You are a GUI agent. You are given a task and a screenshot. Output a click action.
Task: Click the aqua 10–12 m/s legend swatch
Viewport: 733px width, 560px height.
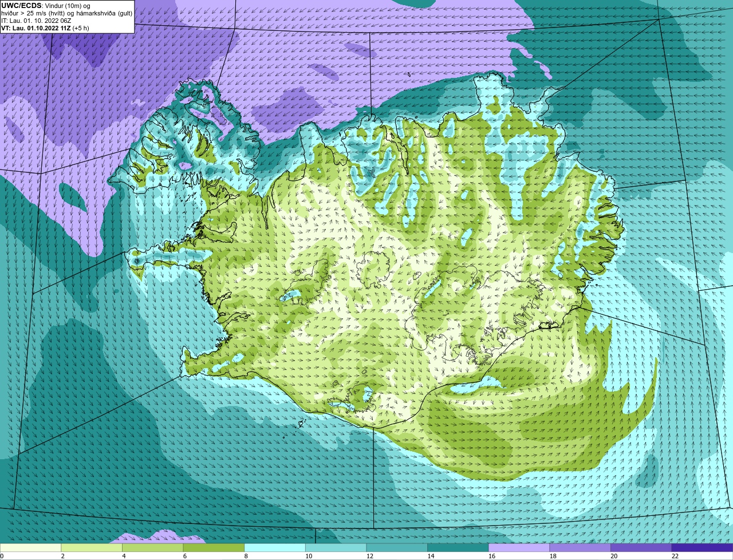(x=336, y=547)
